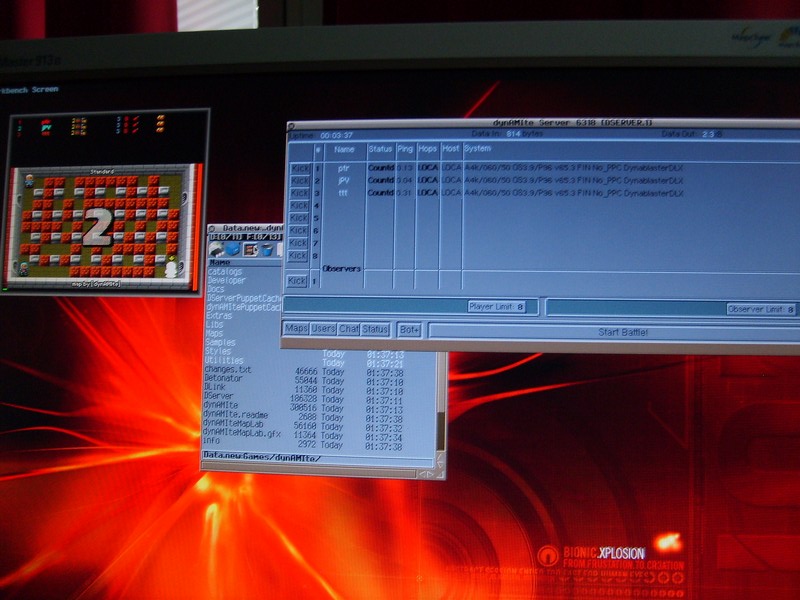
Task: Select the Docs folder
Action: point(216,289)
